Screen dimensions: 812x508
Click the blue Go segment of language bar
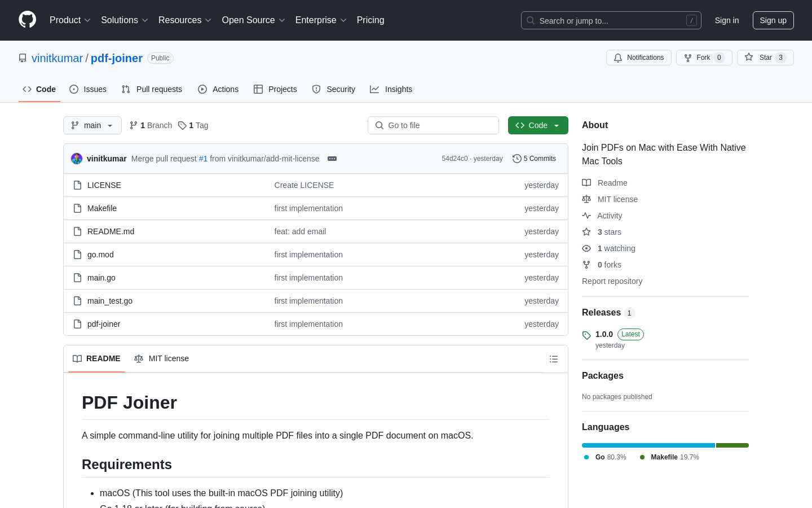click(x=648, y=445)
